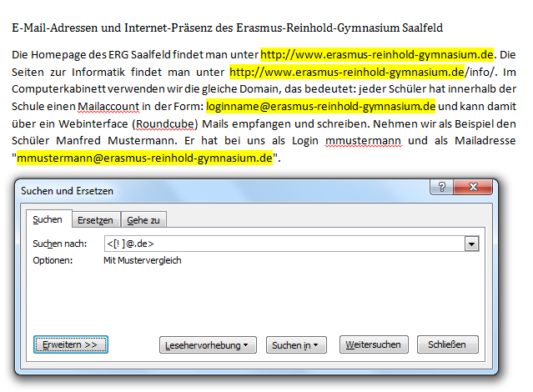Click into the Suchen nach field

pyautogui.click(x=284, y=244)
